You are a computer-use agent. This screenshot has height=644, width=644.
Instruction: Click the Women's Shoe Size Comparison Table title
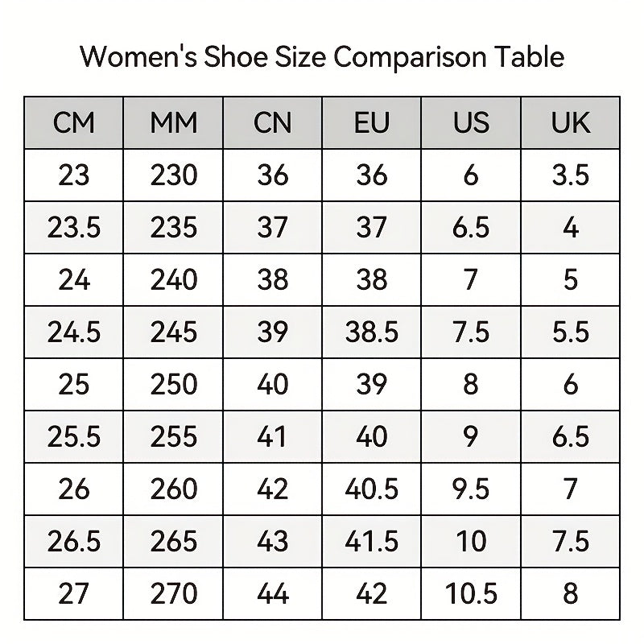322,57
